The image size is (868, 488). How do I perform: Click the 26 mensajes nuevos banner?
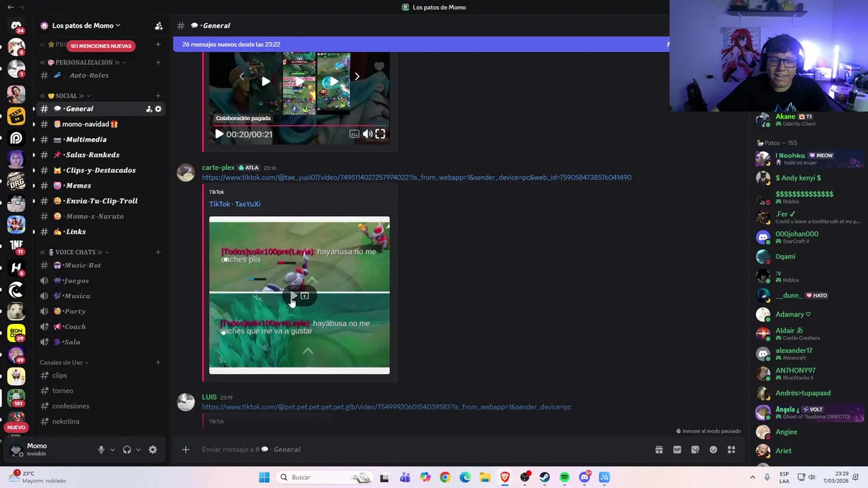[x=420, y=44]
